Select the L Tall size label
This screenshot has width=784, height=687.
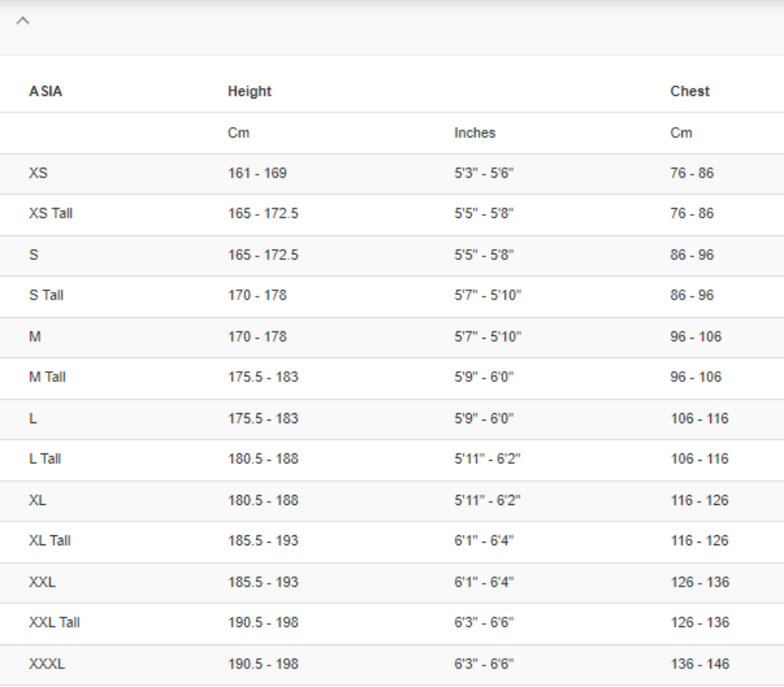(45, 458)
